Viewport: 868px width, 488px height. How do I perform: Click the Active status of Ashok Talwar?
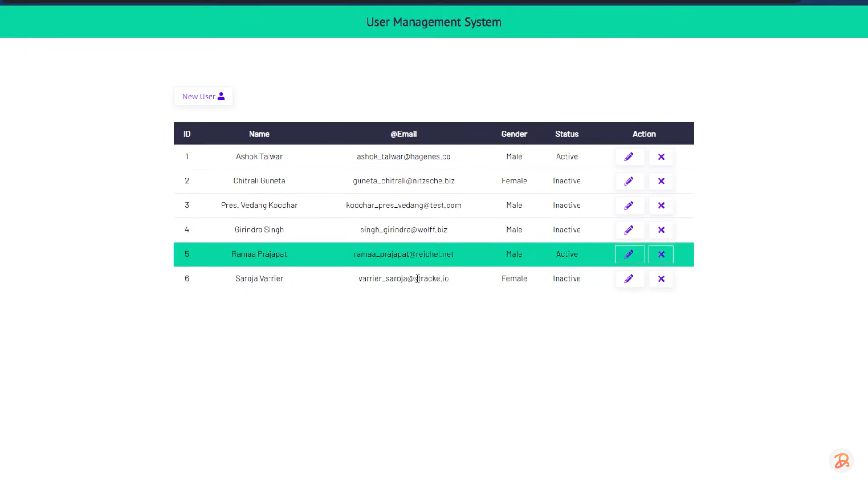point(566,156)
